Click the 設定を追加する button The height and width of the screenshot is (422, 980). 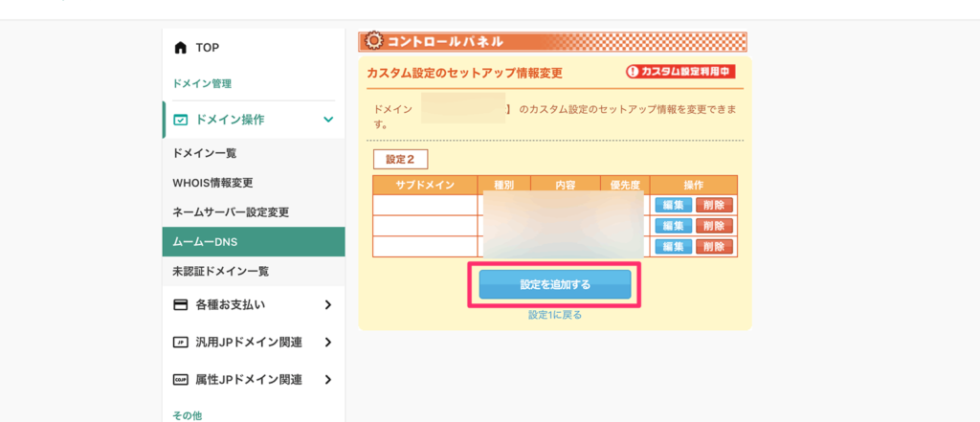pyautogui.click(x=555, y=285)
